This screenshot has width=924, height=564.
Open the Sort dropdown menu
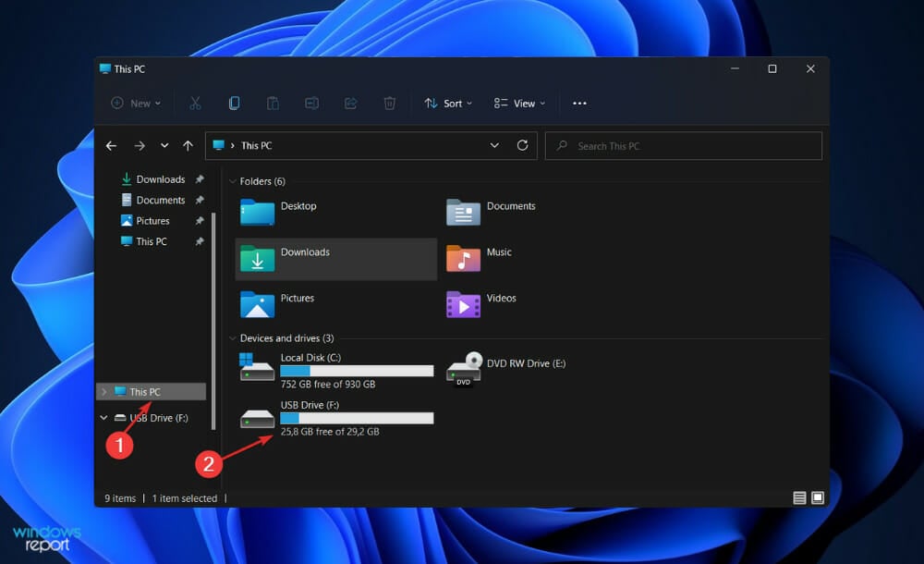click(448, 104)
